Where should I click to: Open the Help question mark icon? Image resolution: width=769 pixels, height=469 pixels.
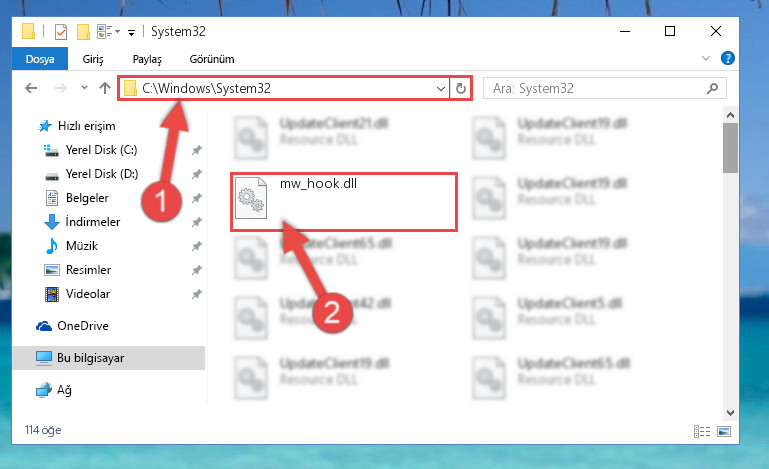[x=728, y=58]
